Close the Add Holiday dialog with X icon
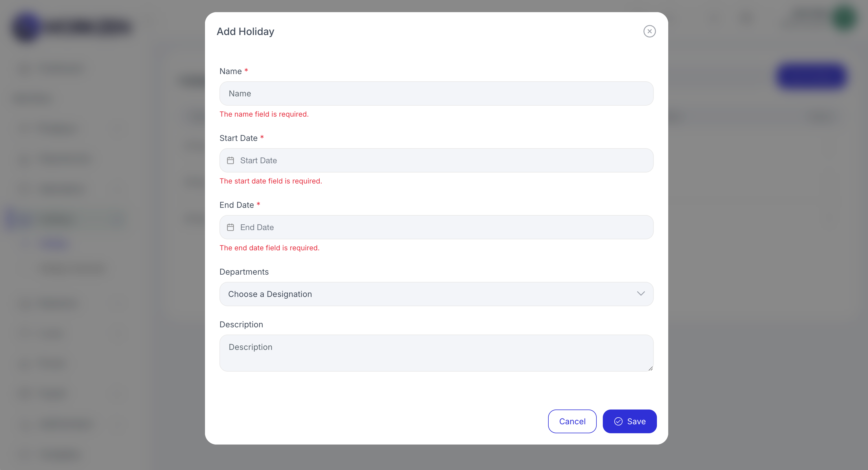 [649, 31]
